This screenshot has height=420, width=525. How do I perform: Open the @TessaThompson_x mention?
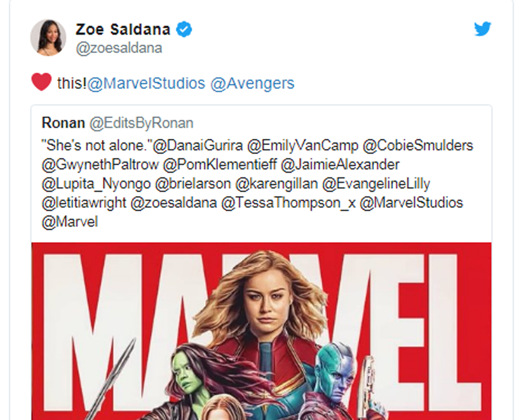289,203
